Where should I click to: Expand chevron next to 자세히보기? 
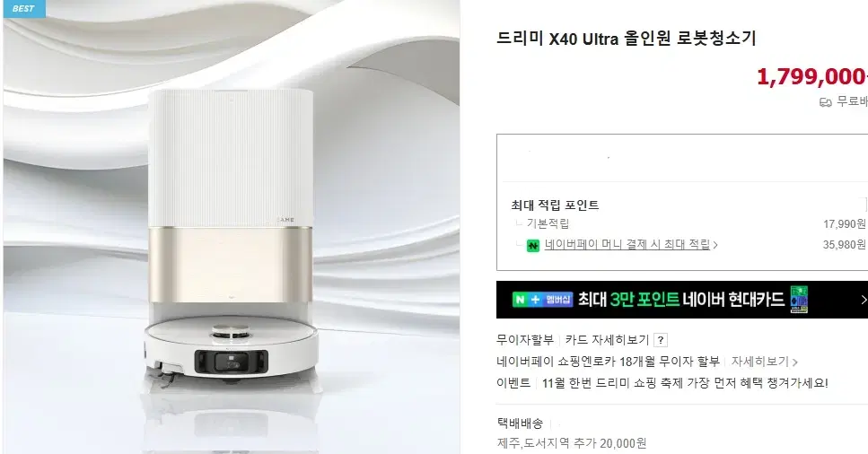(x=795, y=362)
